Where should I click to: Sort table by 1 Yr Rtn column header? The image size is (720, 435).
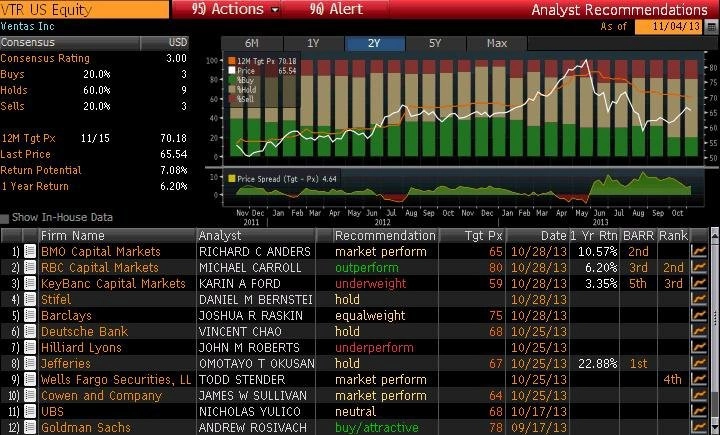(x=594, y=236)
